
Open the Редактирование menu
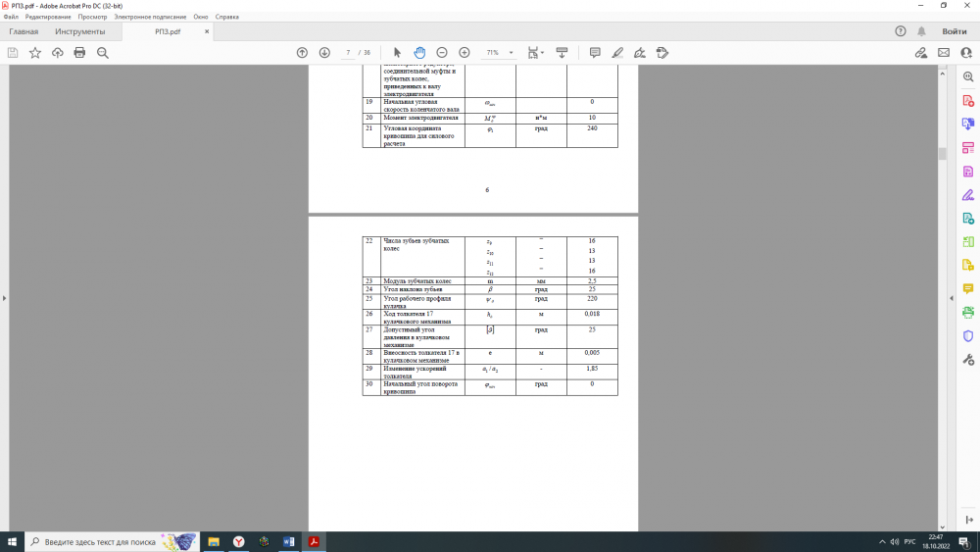48,17
